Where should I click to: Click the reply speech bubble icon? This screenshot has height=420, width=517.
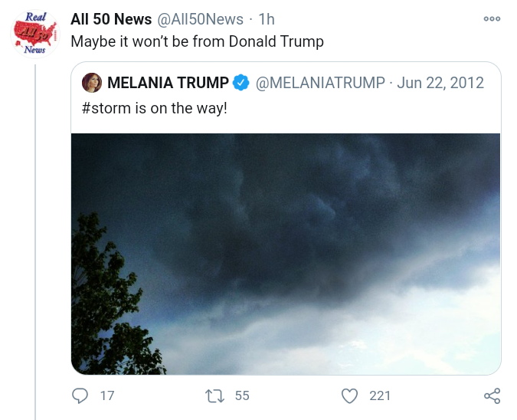coord(80,395)
